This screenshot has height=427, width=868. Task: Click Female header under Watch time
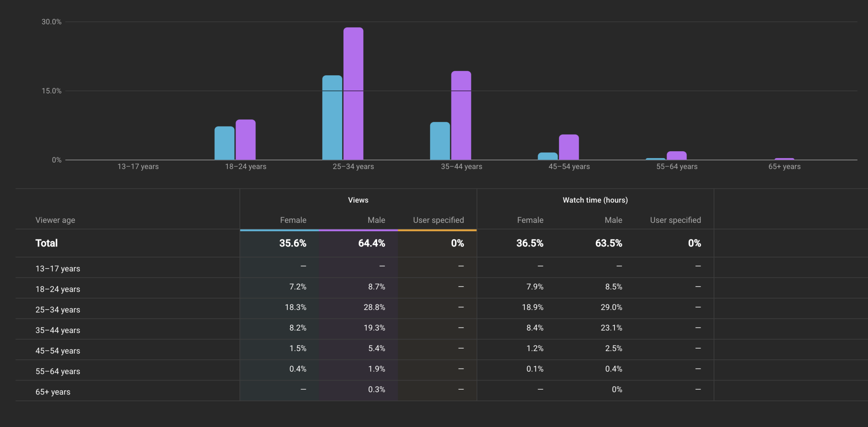pos(530,220)
